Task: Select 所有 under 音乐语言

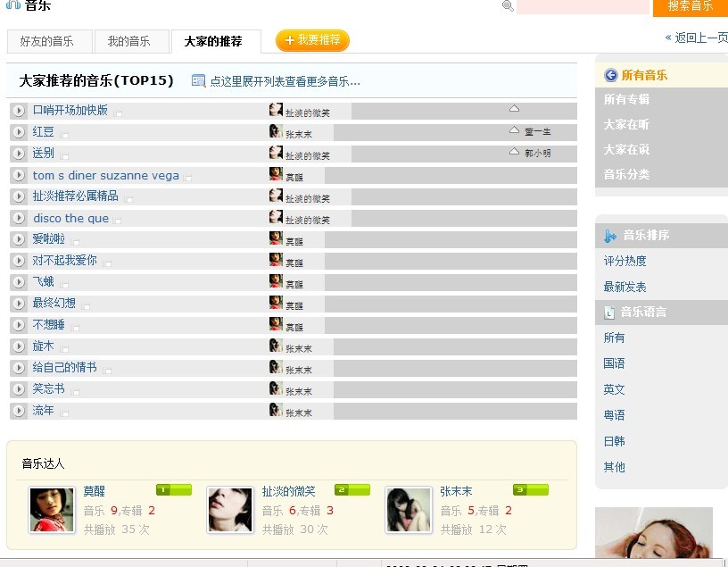Action: click(614, 338)
